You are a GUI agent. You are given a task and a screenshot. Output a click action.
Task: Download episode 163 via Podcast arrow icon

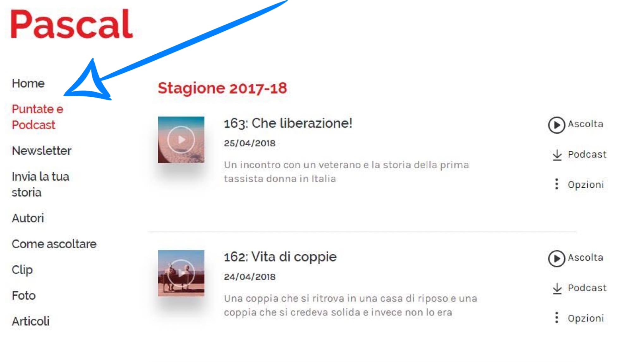[557, 155]
